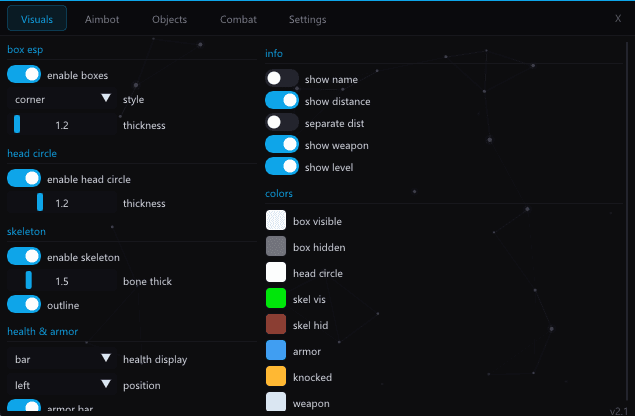Open the skel hid color swatch

coord(276,324)
